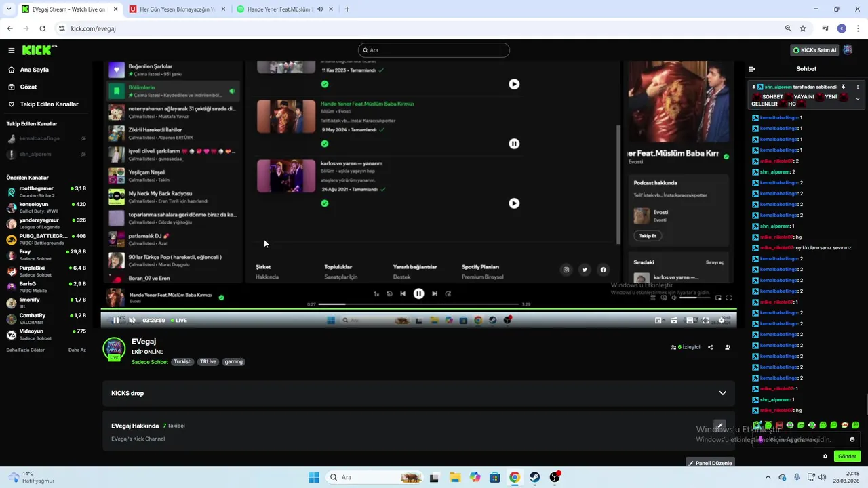Send the chat message with Gönder
The height and width of the screenshot is (488, 868).
[847, 456]
